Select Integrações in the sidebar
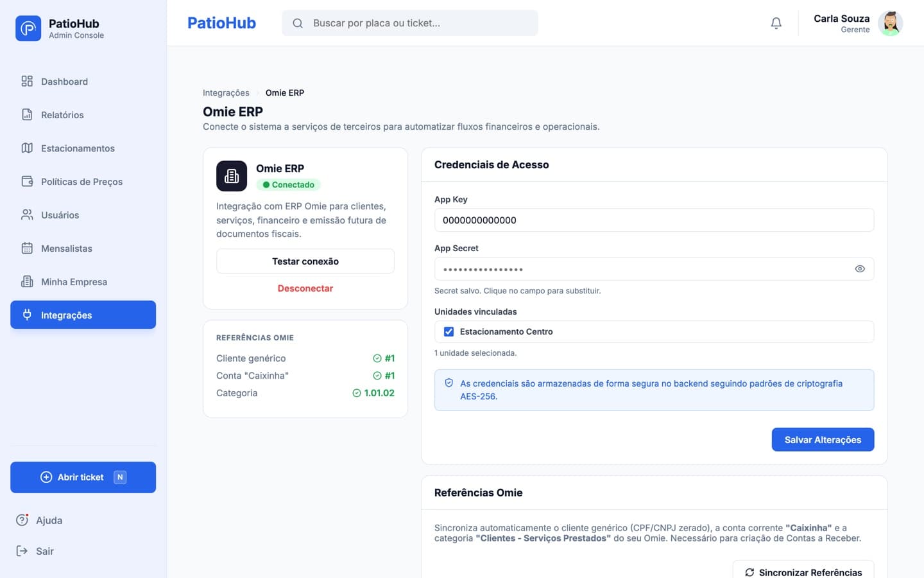 click(x=83, y=315)
